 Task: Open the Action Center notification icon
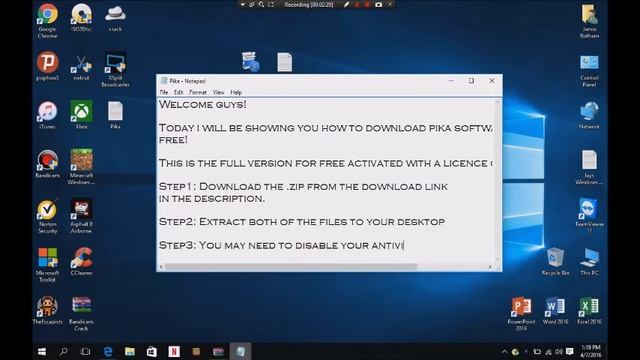(x=570, y=351)
